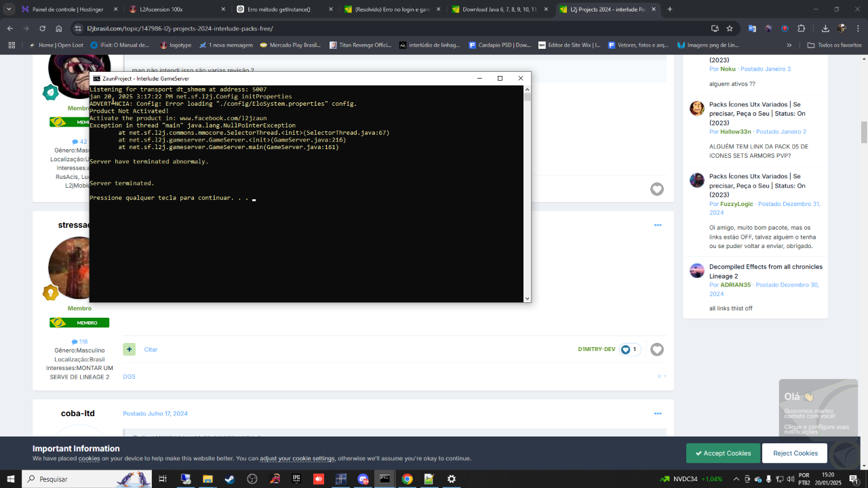Bookmark this page with the star icon
868x488 pixels.
coord(730,28)
